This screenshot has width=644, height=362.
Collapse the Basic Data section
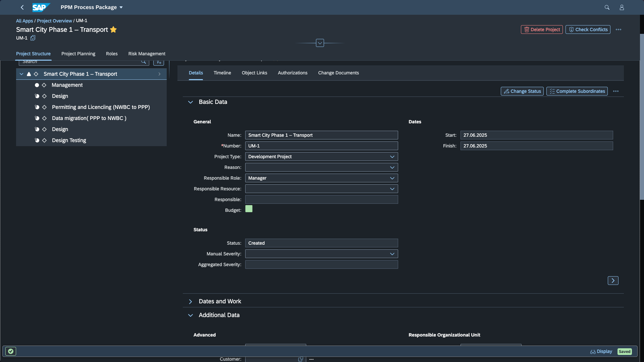pos(191,102)
